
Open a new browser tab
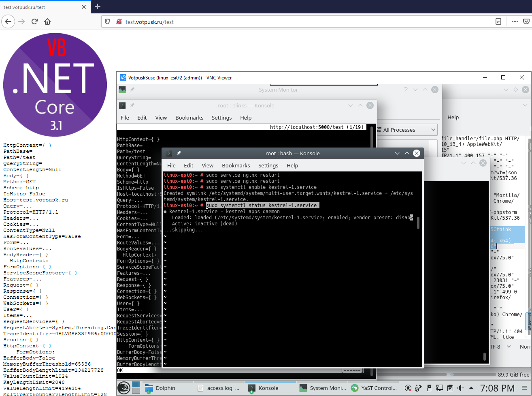tap(98, 6)
